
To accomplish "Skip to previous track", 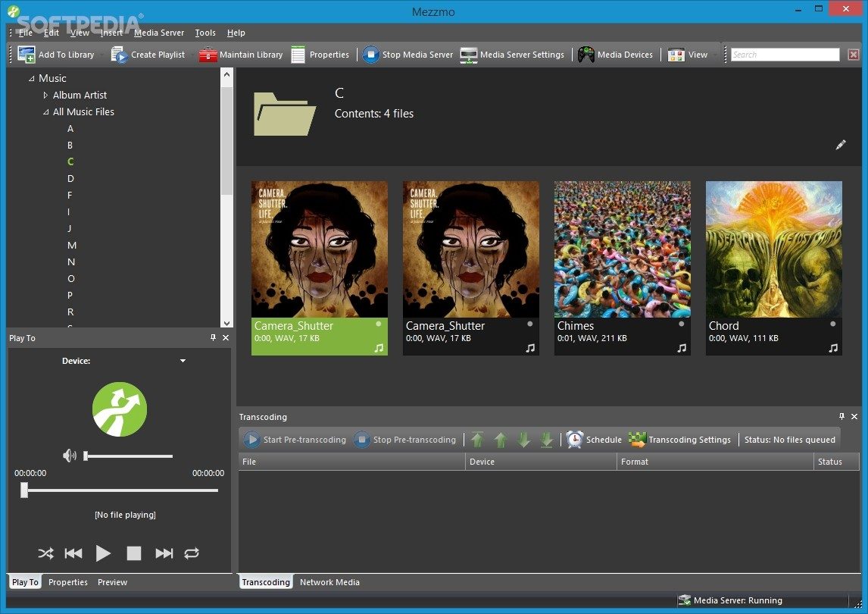I will (x=73, y=553).
